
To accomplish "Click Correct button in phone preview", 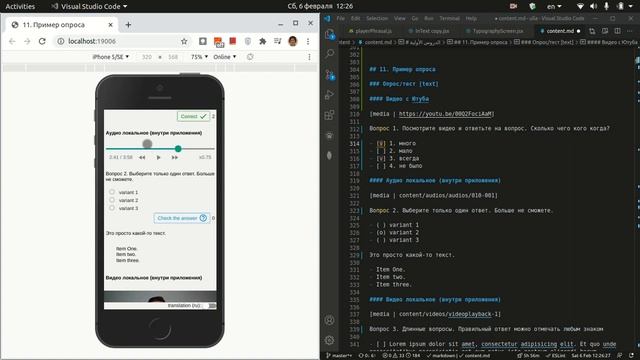I will click(193, 116).
